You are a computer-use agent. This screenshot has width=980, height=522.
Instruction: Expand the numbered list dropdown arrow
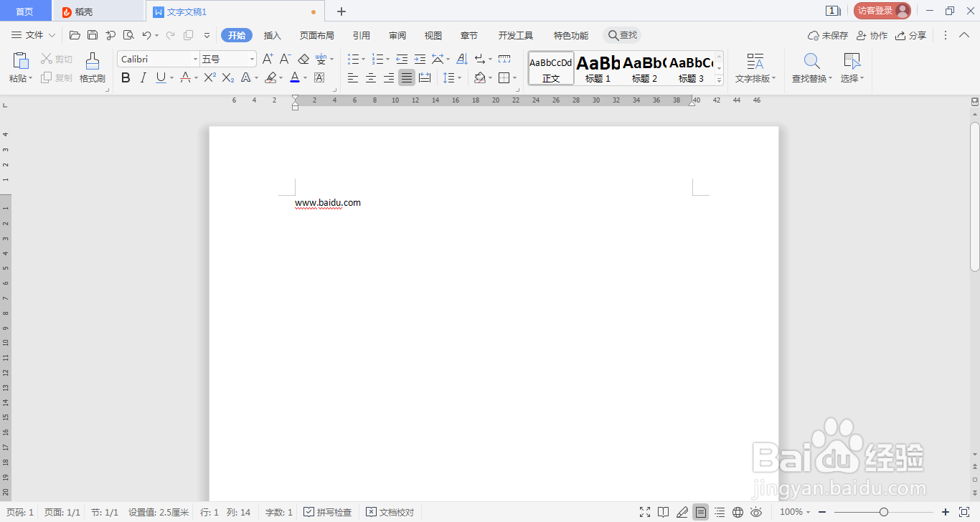point(388,59)
